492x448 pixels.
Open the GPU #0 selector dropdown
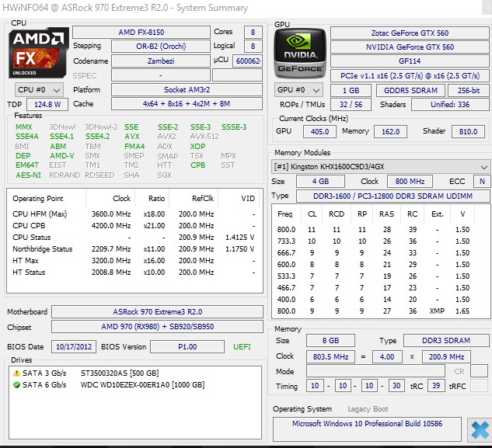(x=298, y=90)
